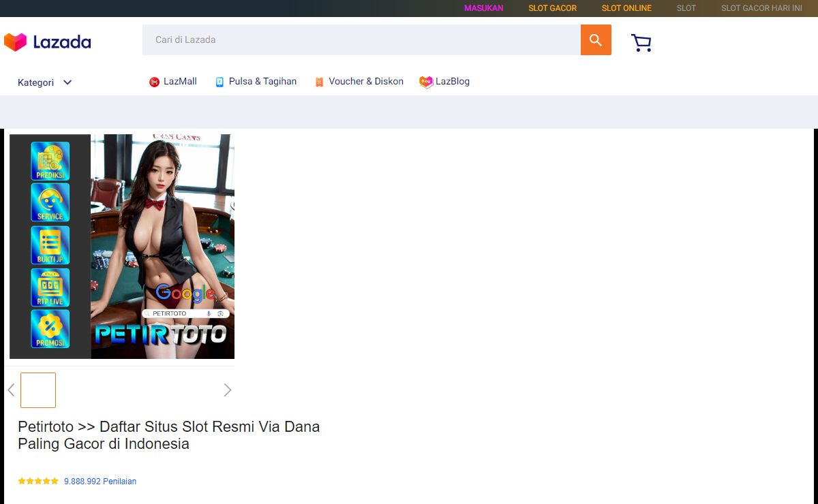Open the MASUKAN top link
This screenshot has width=818, height=504.
click(484, 8)
